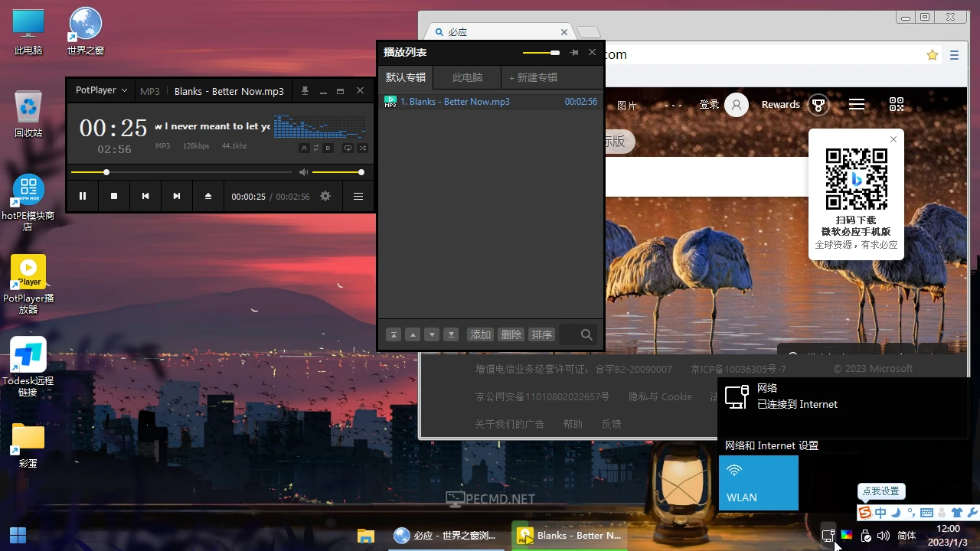Image resolution: width=980 pixels, height=551 pixels.
Task: Open PotPlayer settings gear
Action: (x=325, y=196)
